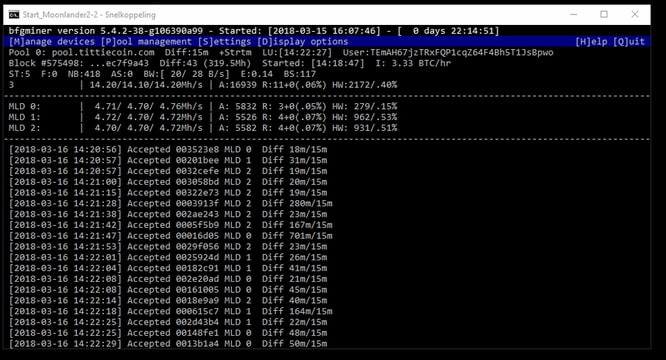
Task: Click the total A:16939 accepted count
Action: click(x=238, y=85)
